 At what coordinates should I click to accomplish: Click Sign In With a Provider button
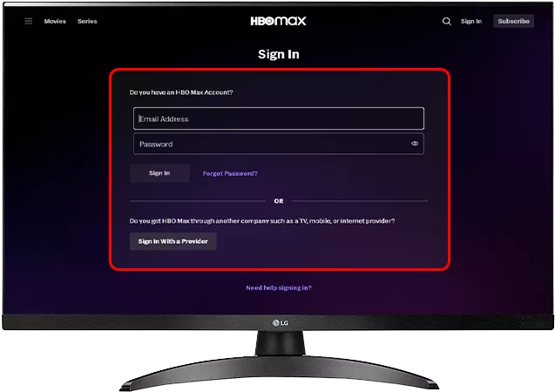tap(173, 241)
